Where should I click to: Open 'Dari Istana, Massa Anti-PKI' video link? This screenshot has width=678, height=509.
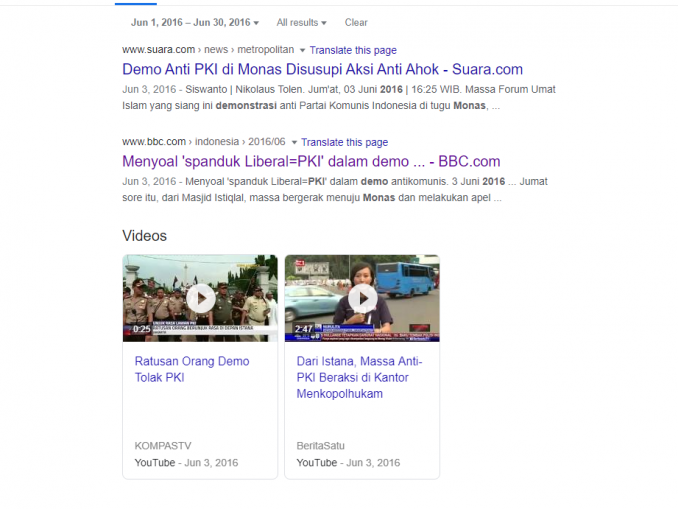(359, 378)
